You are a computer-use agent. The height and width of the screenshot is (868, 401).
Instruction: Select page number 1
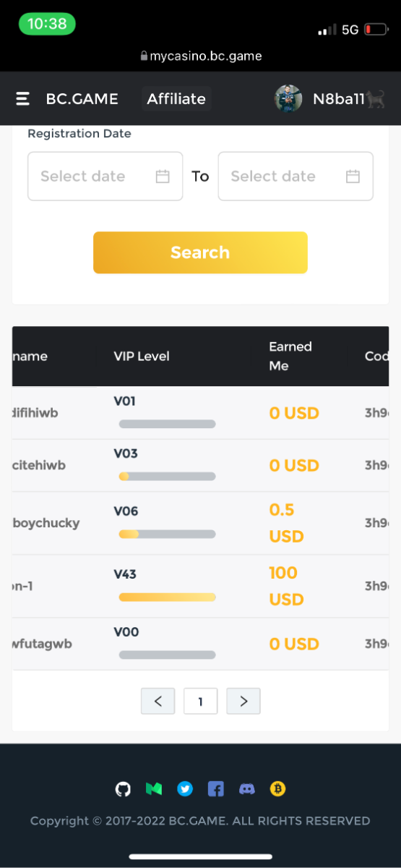(201, 701)
